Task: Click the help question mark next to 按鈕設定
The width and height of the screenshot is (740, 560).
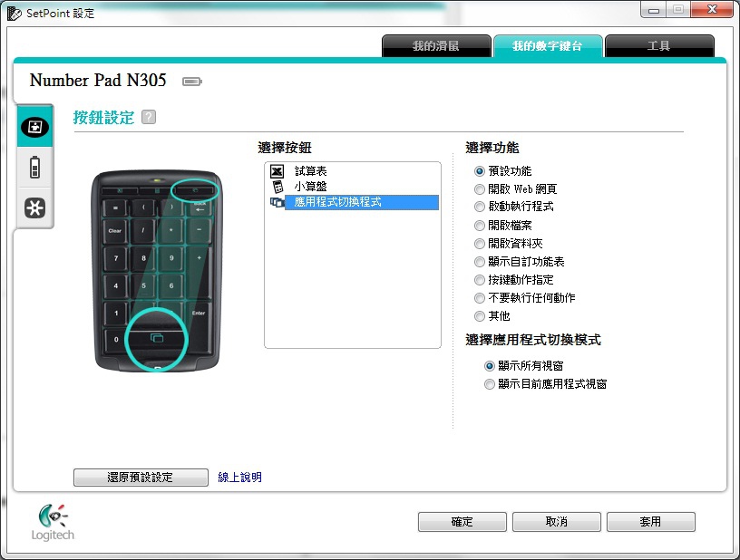Action: [149, 117]
